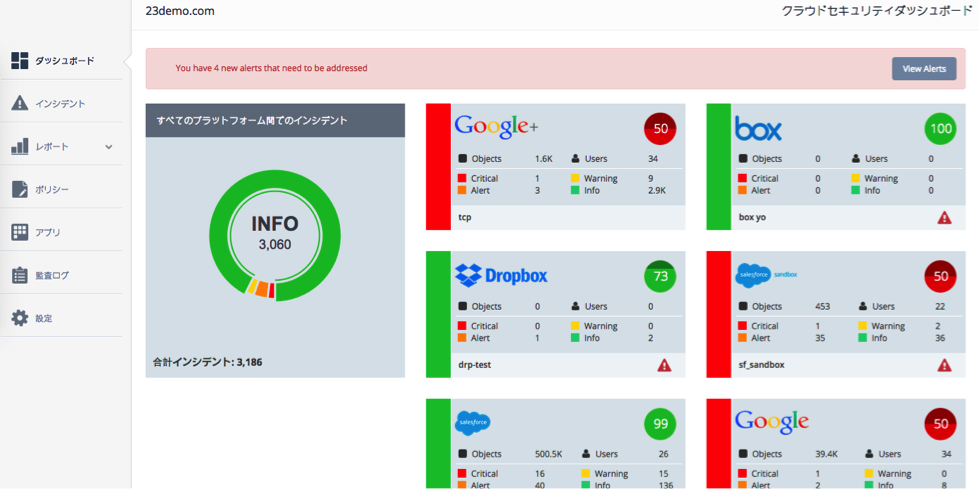Click warning triangle icon on drp-test card

664,365
